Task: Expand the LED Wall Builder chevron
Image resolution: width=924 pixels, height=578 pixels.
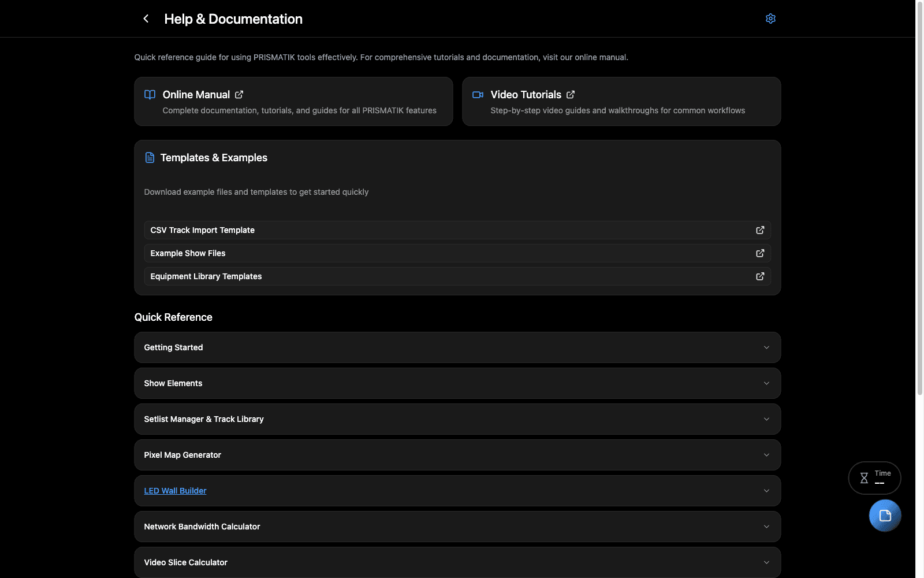Action: [766, 491]
